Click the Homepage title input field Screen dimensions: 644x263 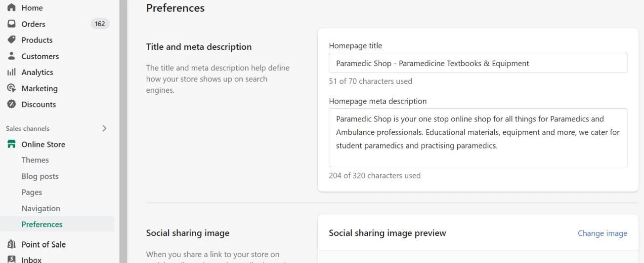(478, 63)
